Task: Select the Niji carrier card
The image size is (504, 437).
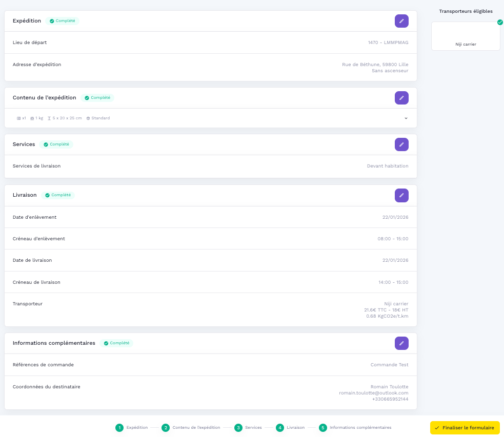Action: [x=466, y=36]
